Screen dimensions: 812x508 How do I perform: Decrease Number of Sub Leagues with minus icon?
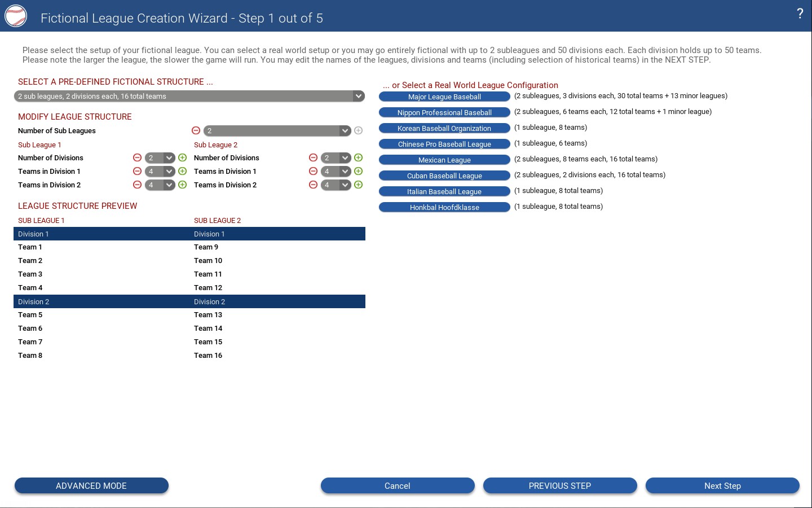[x=196, y=130]
